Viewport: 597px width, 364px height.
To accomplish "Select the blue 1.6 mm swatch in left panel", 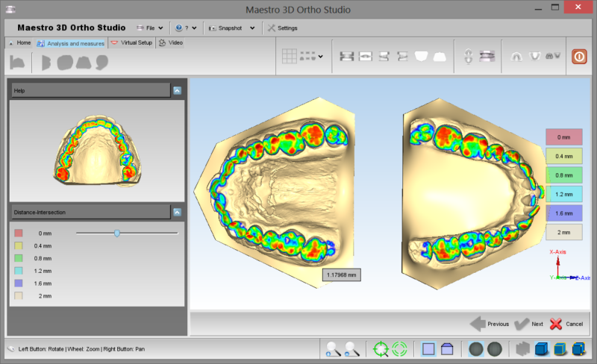I will point(18,283).
